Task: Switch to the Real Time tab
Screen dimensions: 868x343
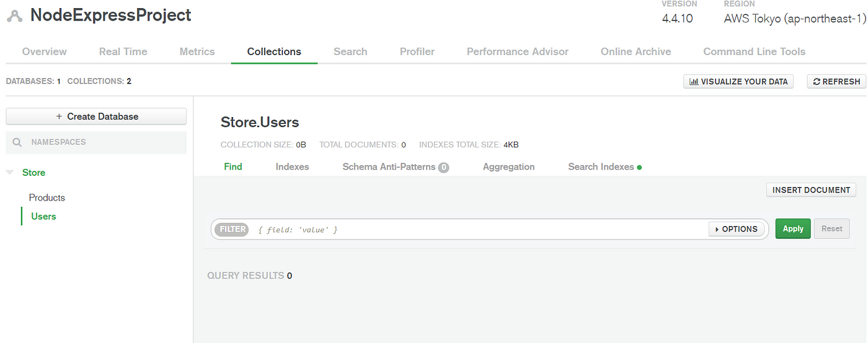Action: [123, 52]
